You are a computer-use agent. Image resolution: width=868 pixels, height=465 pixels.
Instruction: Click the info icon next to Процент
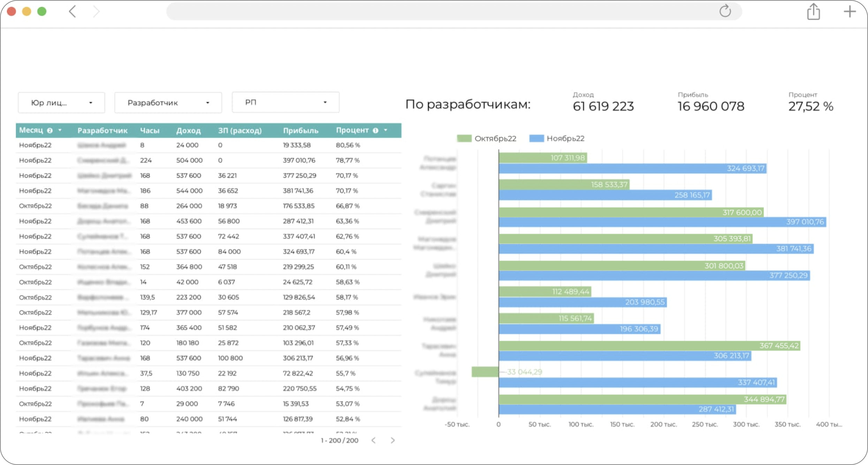click(x=375, y=130)
